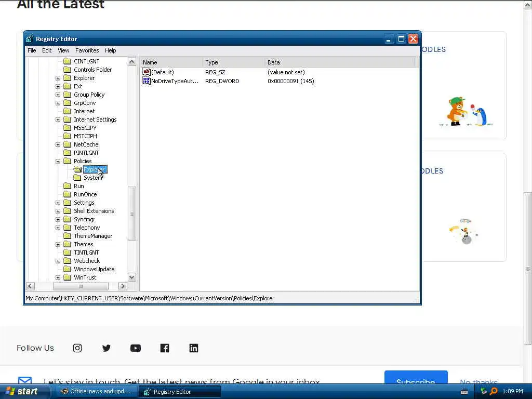This screenshot has width=532, height=399.
Task: Click the (Default) string value icon
Action: point(146,72)
